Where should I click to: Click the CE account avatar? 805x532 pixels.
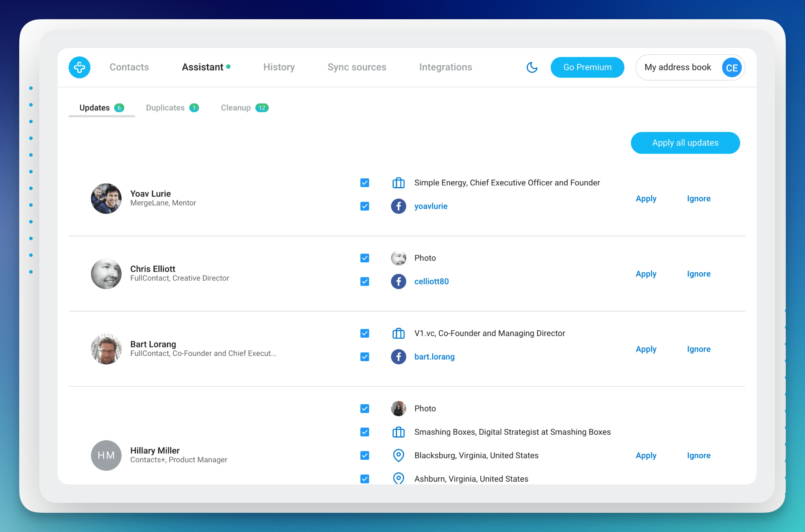click(x=731, y=68)
